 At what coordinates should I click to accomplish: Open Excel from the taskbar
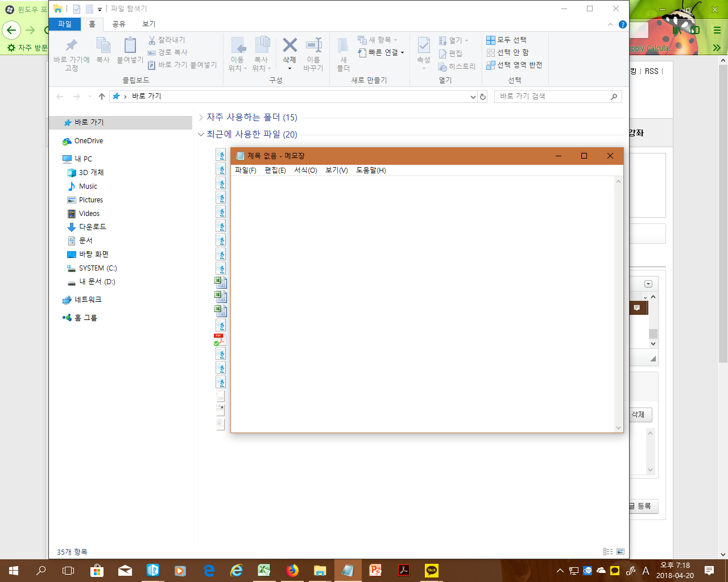tap(264, 570)
